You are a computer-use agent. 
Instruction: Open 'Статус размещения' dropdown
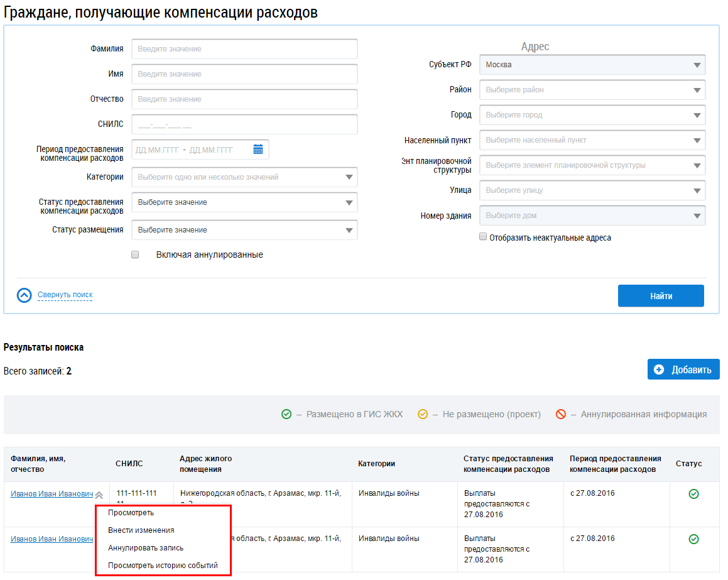[244, 230]
